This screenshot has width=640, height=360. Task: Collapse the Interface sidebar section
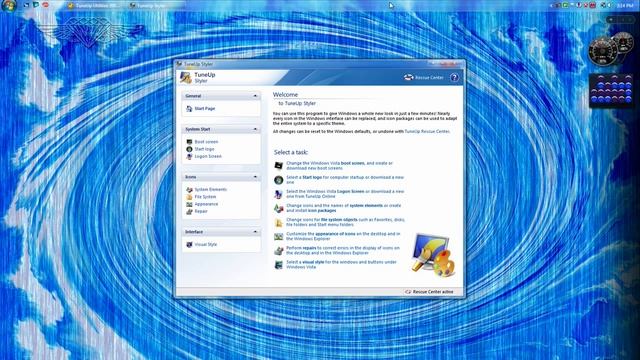click(x=256, y=231)
